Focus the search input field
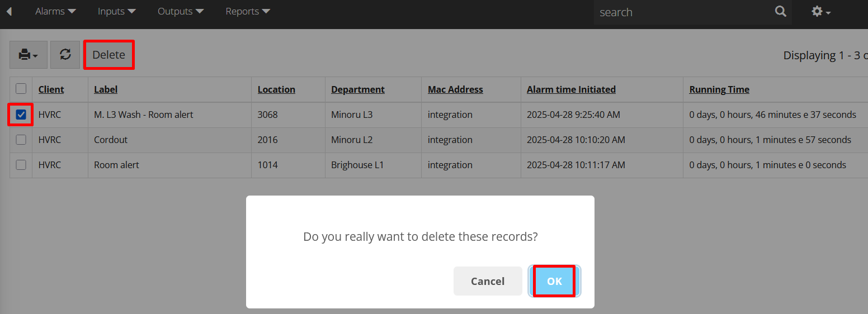 tap(683, 12)
